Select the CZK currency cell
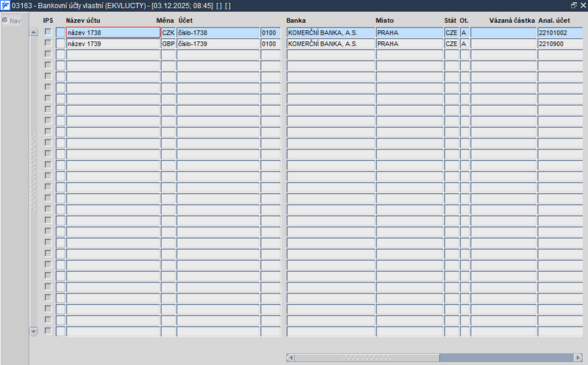Viewport: 588px width, 365px height. click(168, 32)
